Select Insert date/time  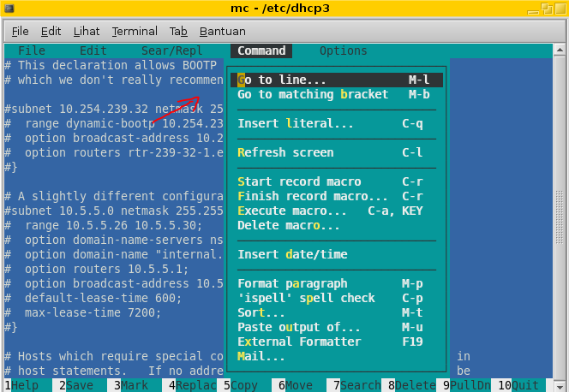(337, 254)
